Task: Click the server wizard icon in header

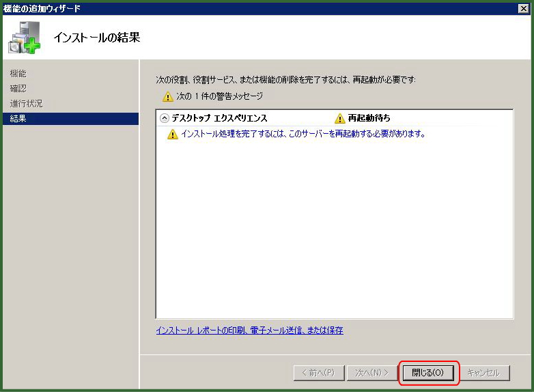Action: click(24, 38)
